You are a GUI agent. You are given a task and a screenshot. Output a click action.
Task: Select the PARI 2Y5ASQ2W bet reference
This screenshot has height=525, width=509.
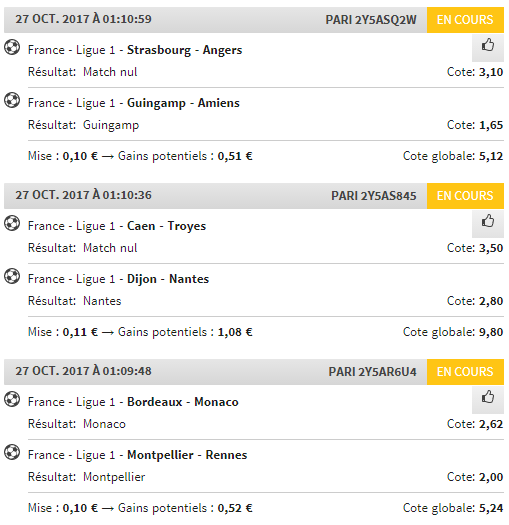(x=371, y=20)
